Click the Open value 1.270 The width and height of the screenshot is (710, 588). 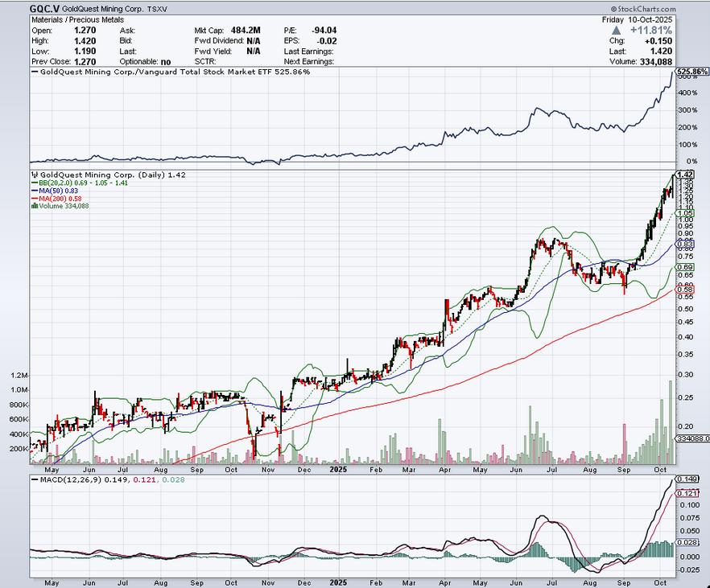[x=85, y=31]
